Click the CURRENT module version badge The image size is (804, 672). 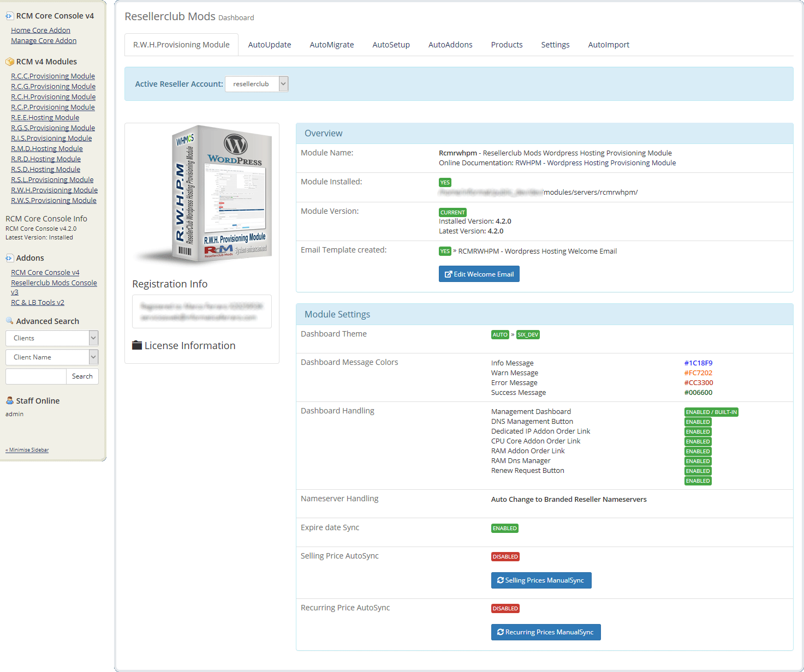coord(452,213)
